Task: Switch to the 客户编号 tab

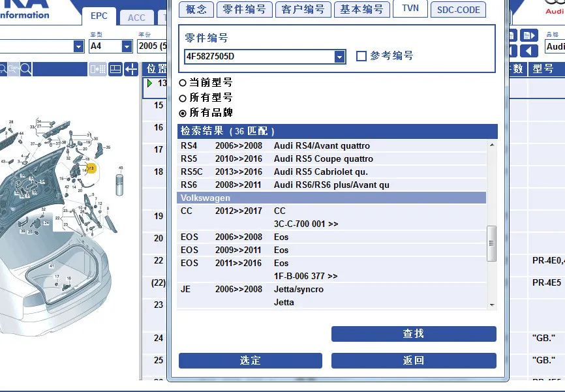Action: click(x=303, y=9)
